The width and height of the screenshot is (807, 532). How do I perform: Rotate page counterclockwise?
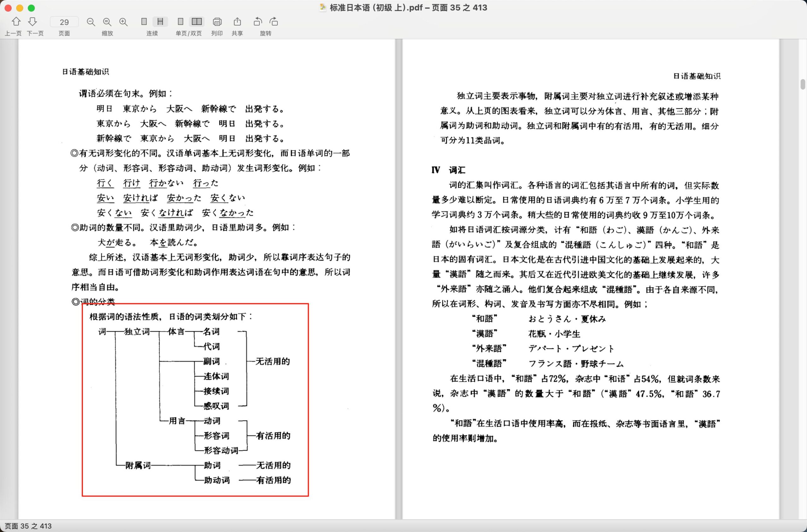[x=258, y=22]
